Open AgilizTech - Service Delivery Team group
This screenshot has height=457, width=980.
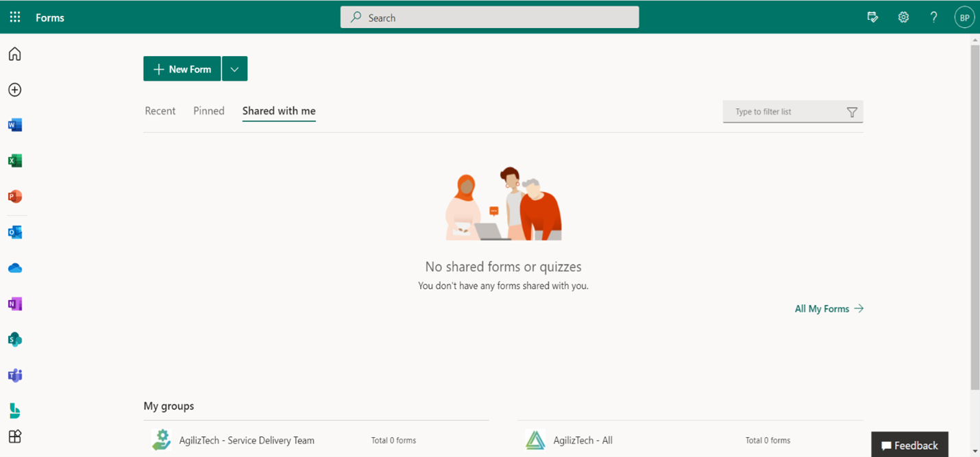tap(247, 441)
